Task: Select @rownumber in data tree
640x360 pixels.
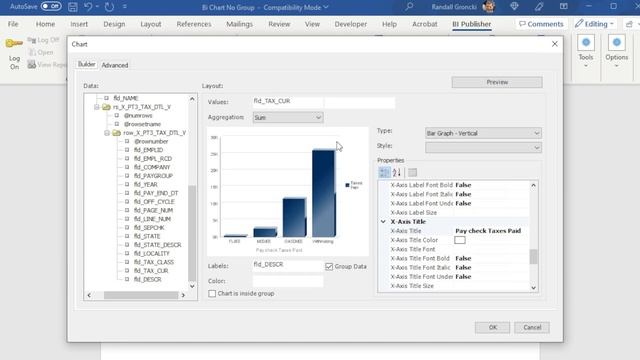Action: pos(151,141)
